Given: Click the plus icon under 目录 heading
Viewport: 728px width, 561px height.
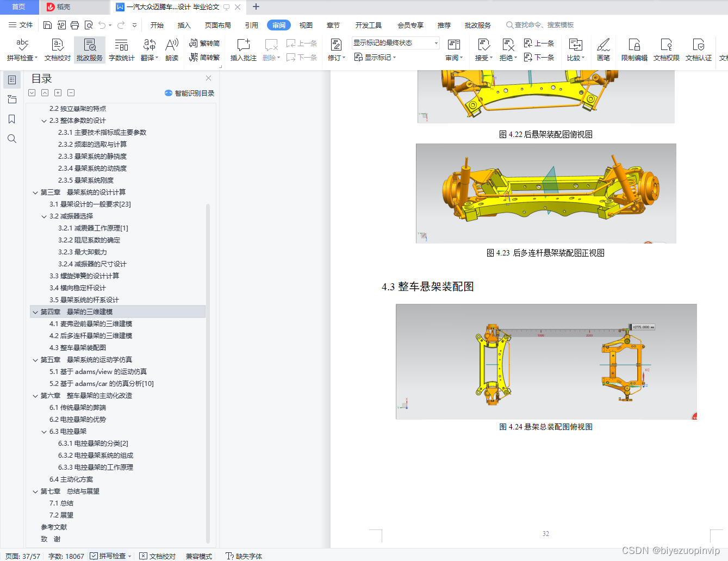Looking at the screenshot, I should pyautogui.click(x=58, y=93).
